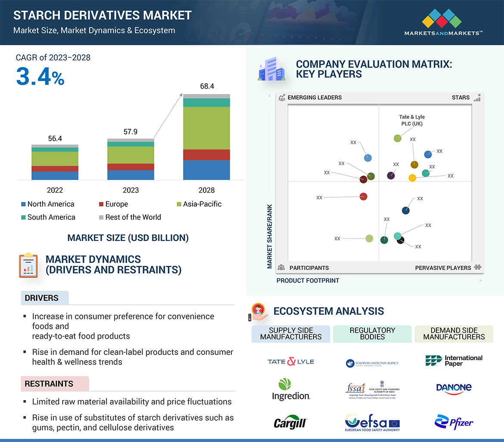Select the Supply Side Manufacturers header
This screenshot has height=442, width=504.
pos(291,334)
